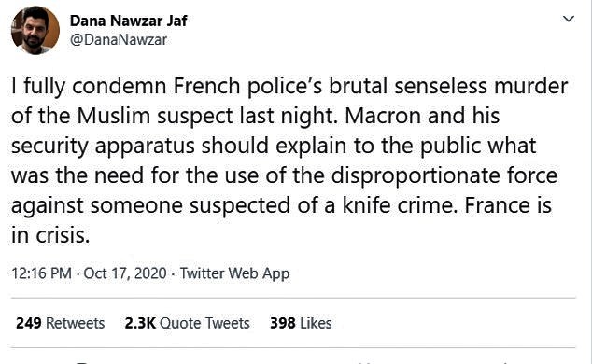
Task: Click the number 249 beside Retweets
Action: click(x=29, y=323)
